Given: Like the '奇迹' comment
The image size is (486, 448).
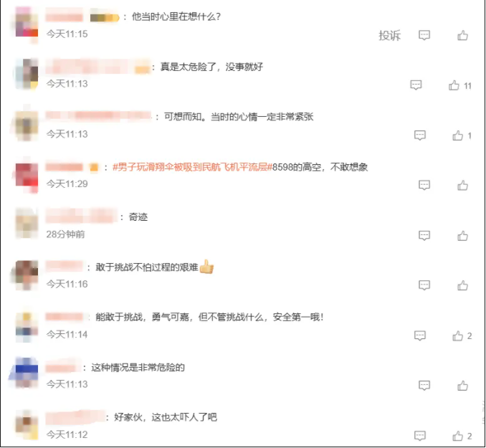Looking at the screenshot, I should click(x=462, y=236).
